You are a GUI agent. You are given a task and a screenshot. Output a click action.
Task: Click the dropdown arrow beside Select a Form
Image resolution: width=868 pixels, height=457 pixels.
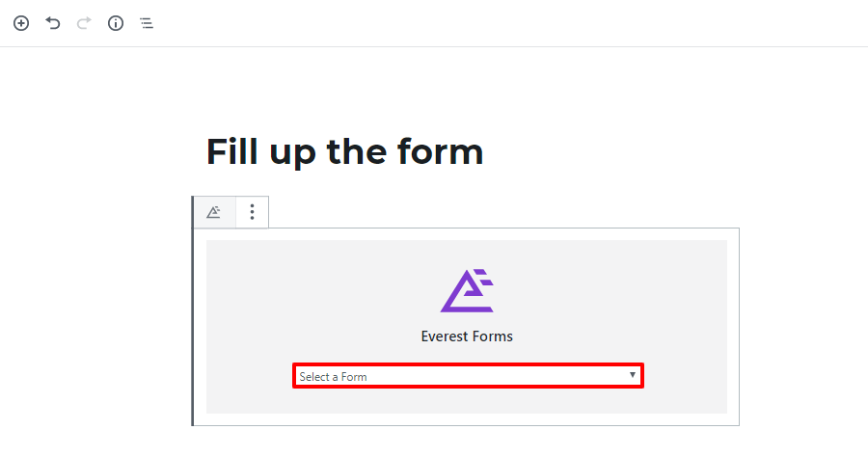tap(632, 375)
